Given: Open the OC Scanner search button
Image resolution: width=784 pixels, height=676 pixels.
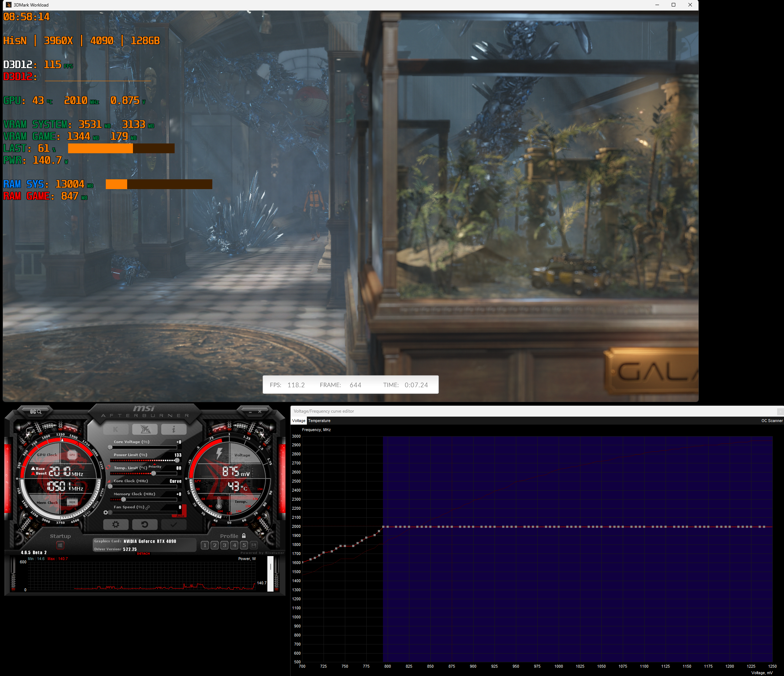Looking at the screenshot, I should click(x=36, y=411).
